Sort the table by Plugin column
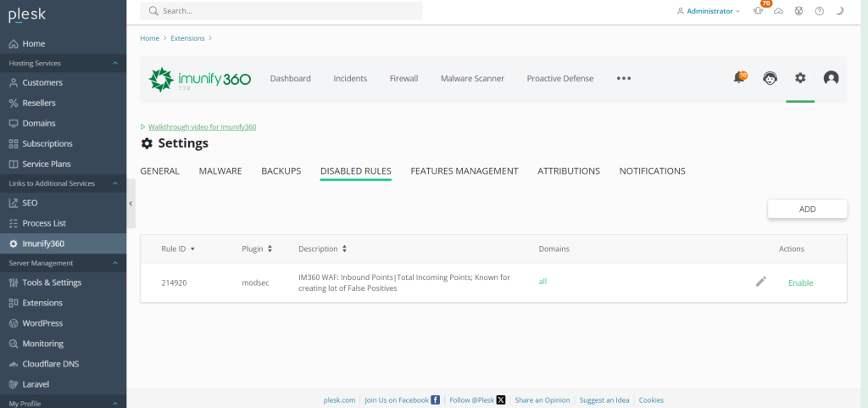Screen dimensions: 868x408 pyautogui.click(x=257, y=249)
